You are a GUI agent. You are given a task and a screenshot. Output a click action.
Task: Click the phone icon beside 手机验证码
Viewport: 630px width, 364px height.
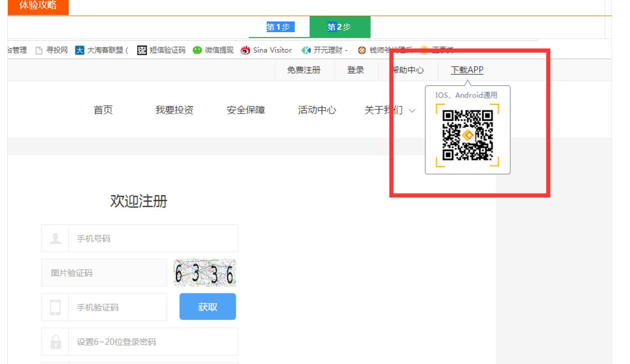pos(56,307)
